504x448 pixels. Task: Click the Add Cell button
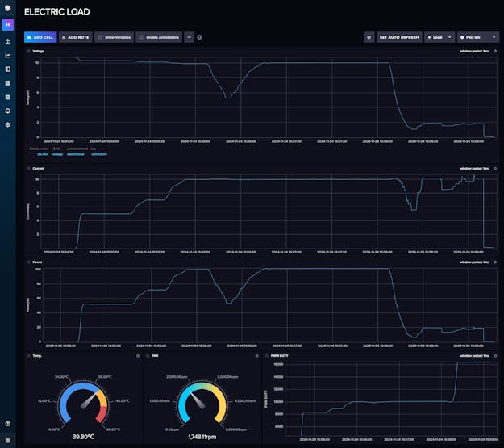40,37
